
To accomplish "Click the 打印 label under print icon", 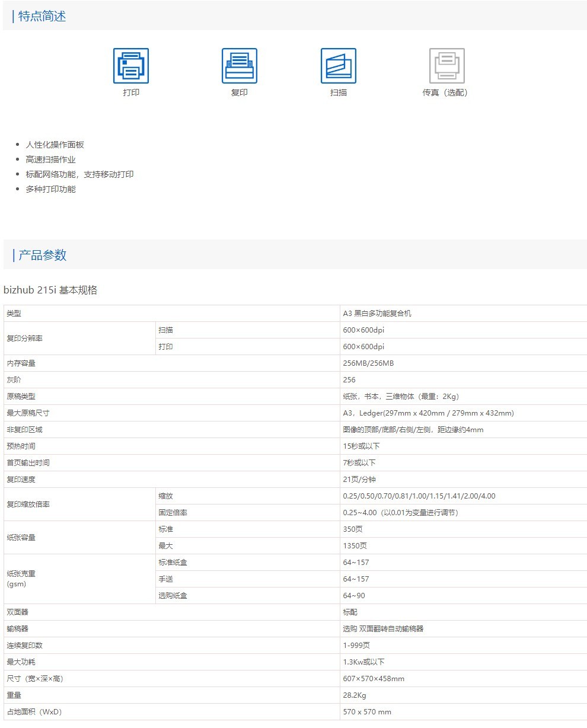I will (131, 92).
